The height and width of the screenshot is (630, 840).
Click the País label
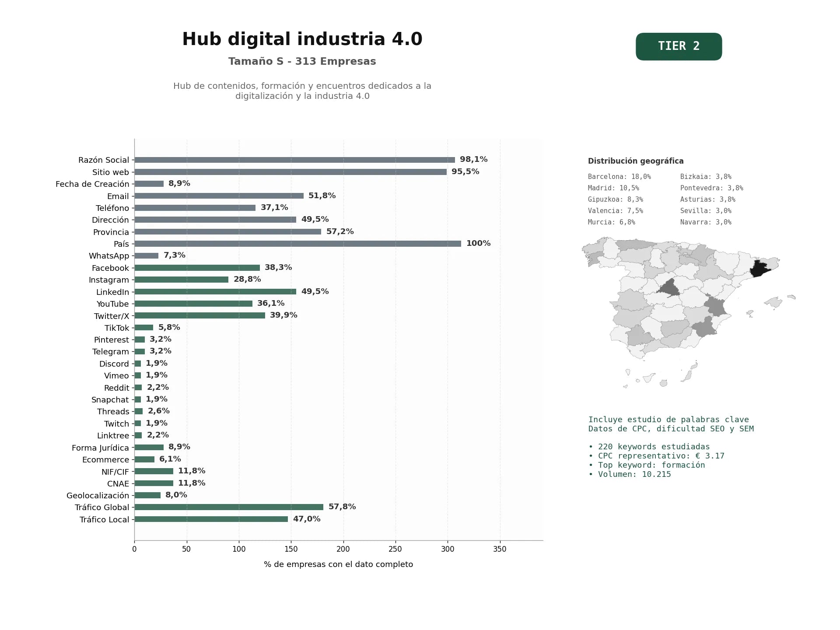point(121,244)
